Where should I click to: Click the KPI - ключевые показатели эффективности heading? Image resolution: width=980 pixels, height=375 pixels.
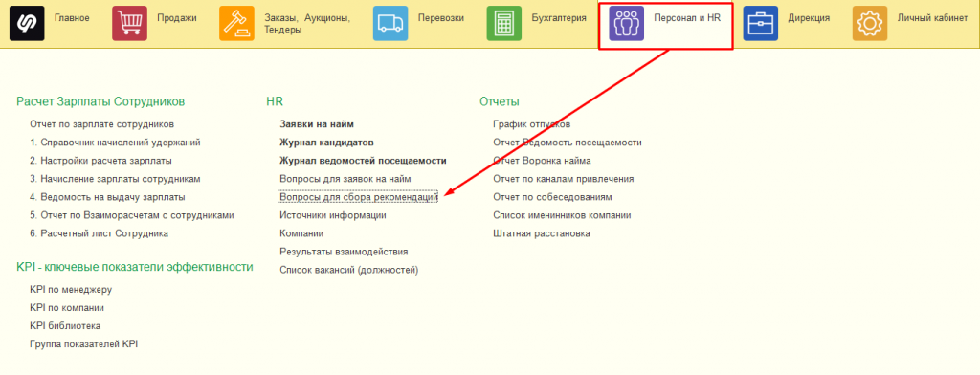135,267
